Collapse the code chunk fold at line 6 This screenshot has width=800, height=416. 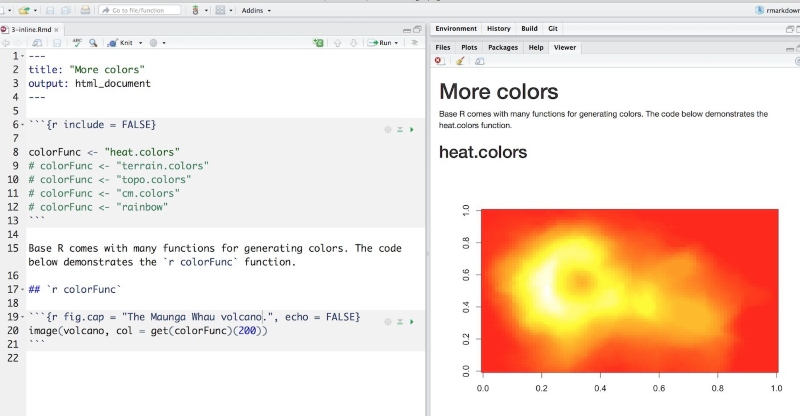[22, 125]
